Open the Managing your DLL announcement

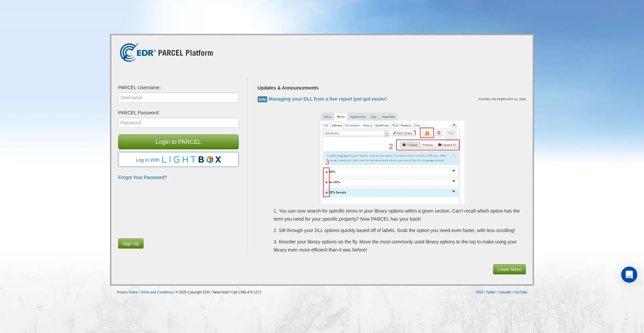click(327, 99)
